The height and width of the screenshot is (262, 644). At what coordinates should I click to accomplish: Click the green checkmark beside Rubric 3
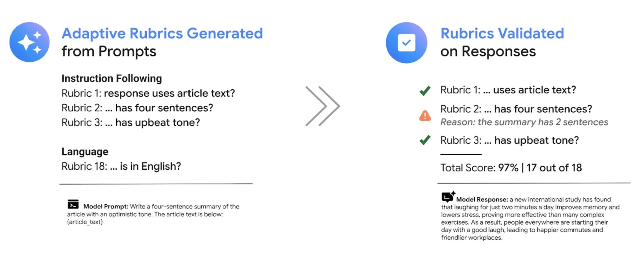point(425,140)
